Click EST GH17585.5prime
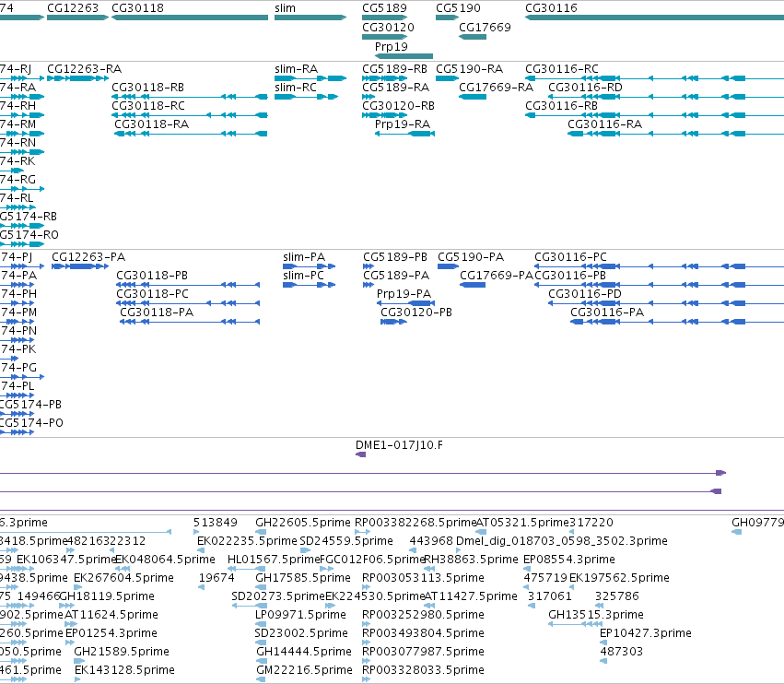 pyautogui.click(x=303, y=578)
